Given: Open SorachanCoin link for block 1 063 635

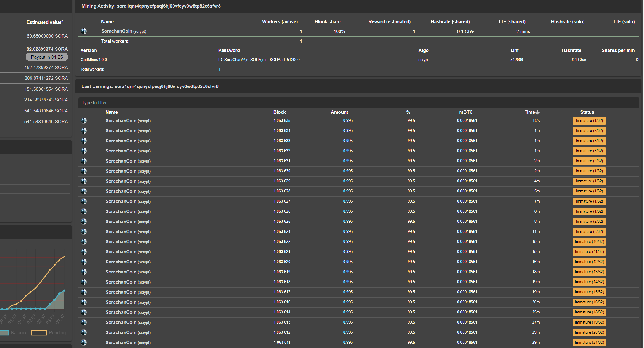Looking at the screenshot, I should (x=121, y=121).
